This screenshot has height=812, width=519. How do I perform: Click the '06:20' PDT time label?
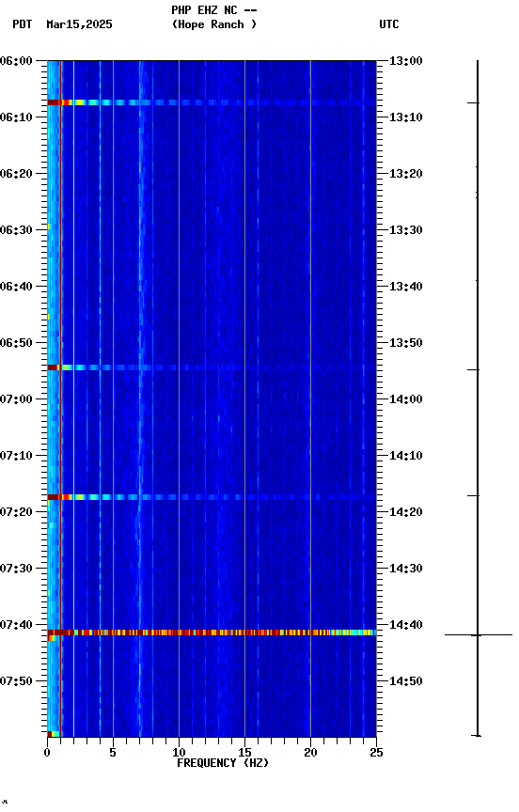tap(16, 174)
